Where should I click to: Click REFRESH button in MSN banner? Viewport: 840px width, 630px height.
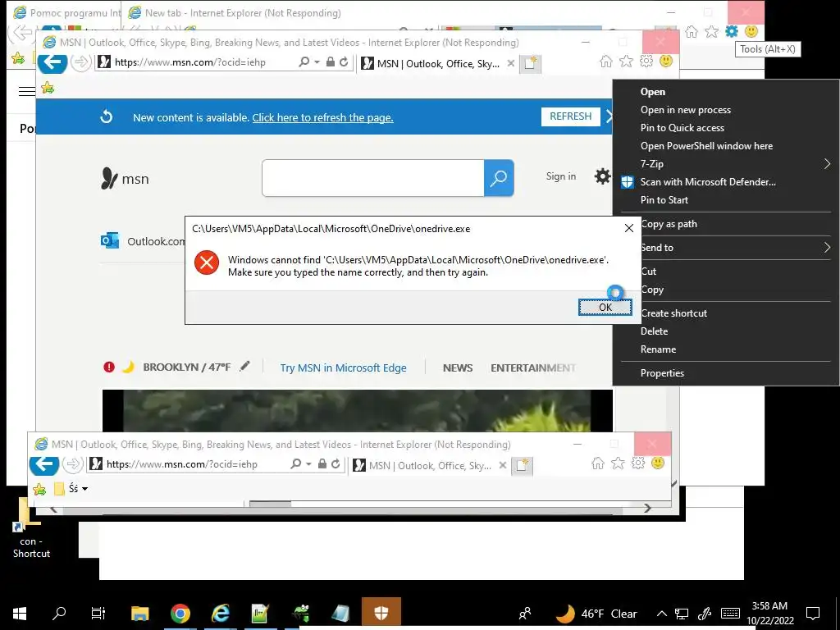tap(571, 116)
